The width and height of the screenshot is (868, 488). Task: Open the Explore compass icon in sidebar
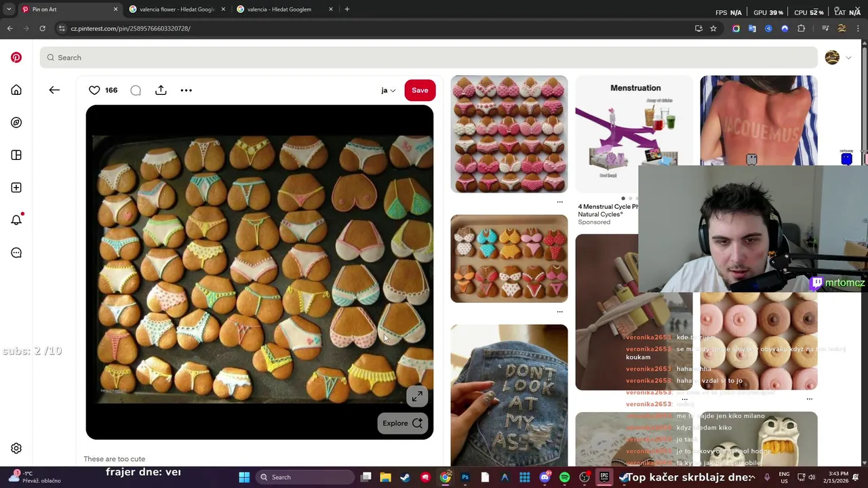click(x=16, y=123)
